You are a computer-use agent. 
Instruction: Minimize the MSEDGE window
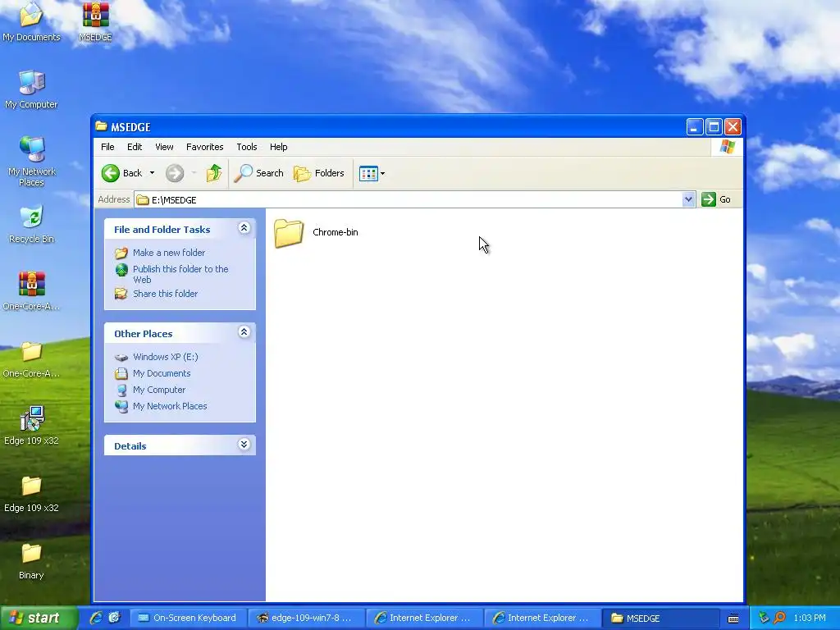694,127
